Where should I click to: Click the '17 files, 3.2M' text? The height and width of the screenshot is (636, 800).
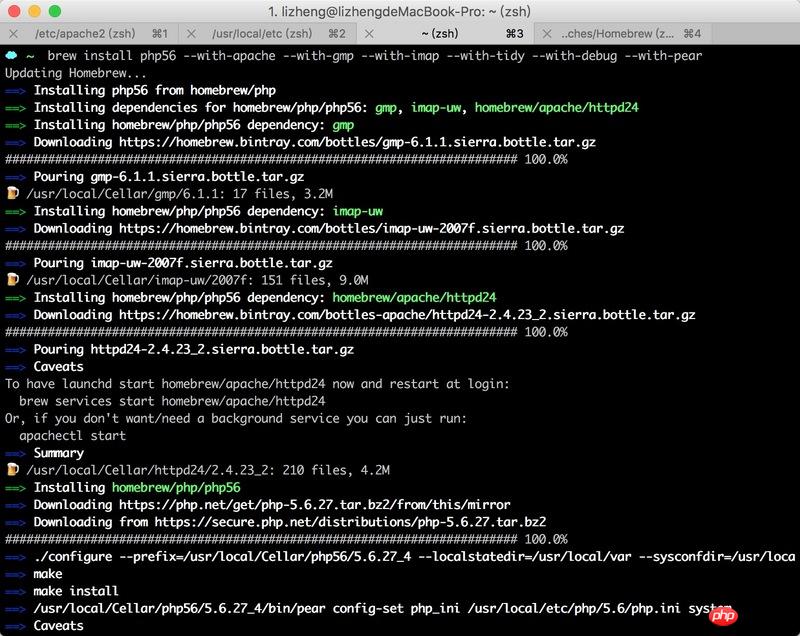283,194
